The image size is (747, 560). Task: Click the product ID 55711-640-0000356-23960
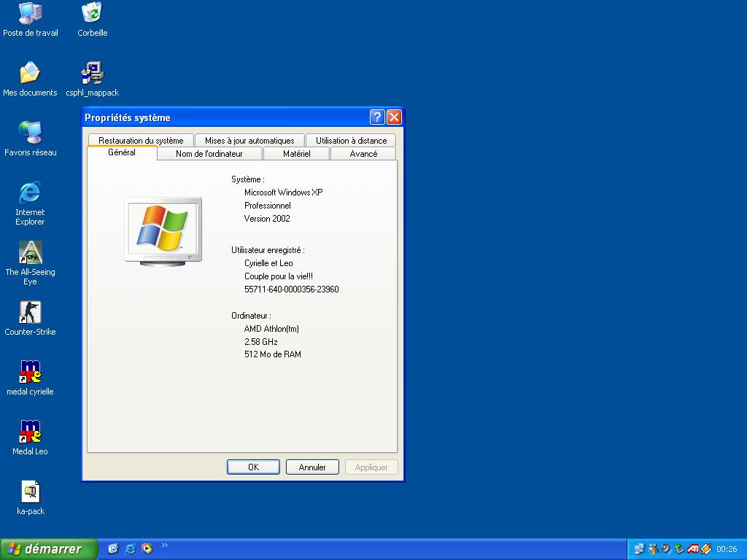292,289
